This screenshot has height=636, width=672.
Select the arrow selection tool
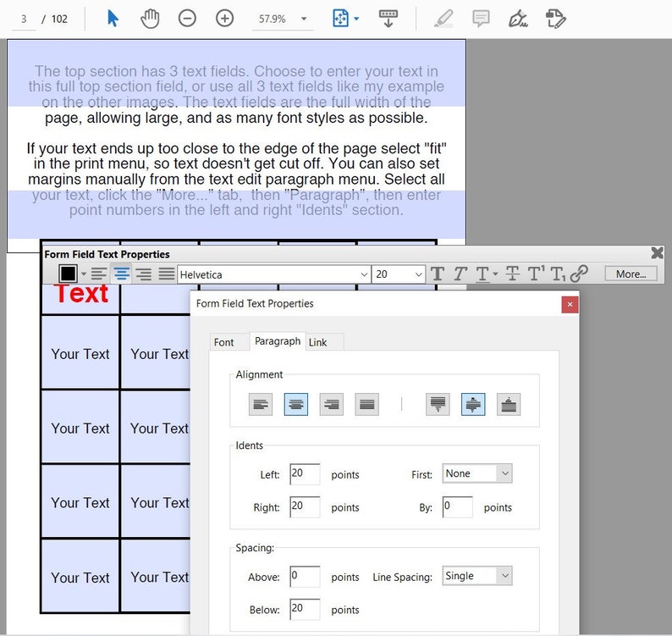point(113,19)
